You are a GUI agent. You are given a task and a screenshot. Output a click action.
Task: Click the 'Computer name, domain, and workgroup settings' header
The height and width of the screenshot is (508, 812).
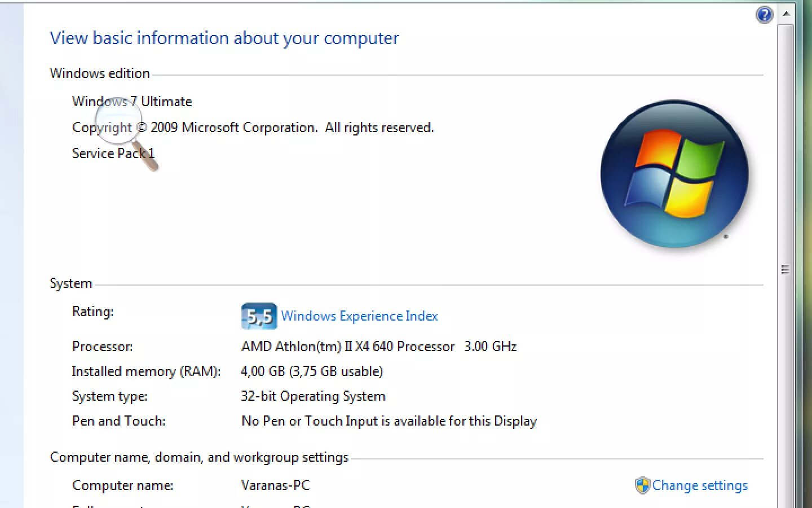pos(199,457)
